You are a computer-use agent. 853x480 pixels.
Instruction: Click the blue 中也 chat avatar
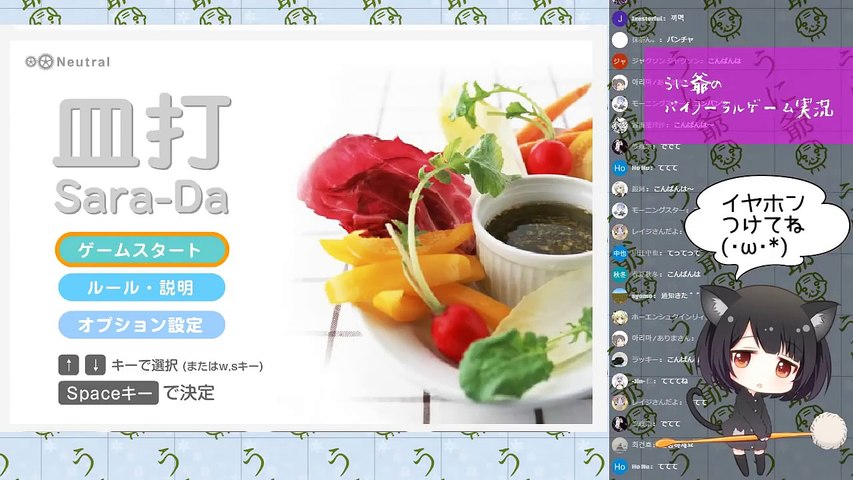click(620, 253)
